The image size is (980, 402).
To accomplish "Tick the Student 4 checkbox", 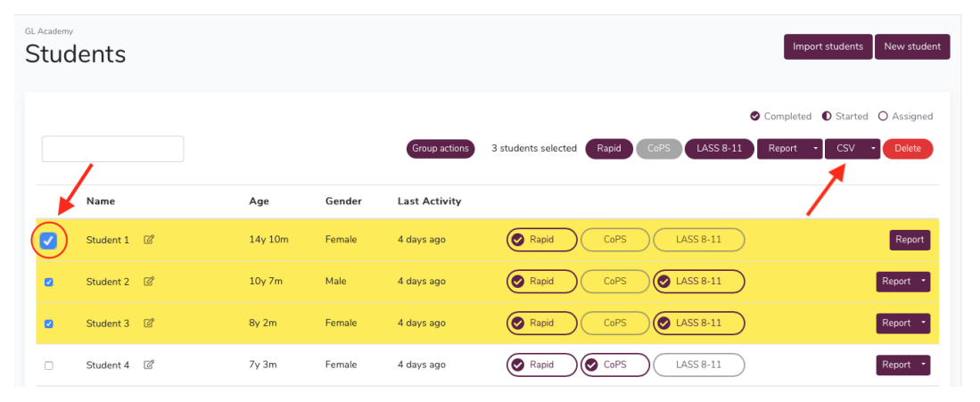I will [x=49, y=365].
